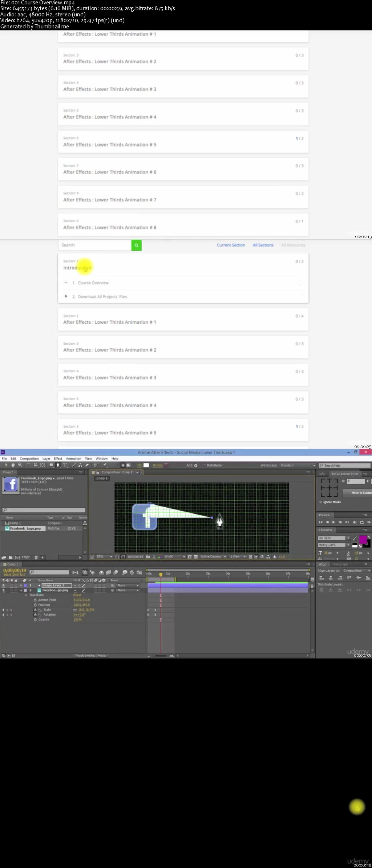The height and width of the screenshot is (868, 372).
Task: Hide Facebook logo layer with eye toggle
Action: pos(4,590)
